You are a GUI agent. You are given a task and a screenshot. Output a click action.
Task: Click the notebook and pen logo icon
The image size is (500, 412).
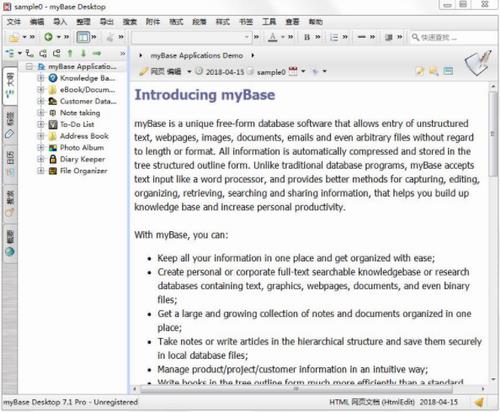[478, 63]
